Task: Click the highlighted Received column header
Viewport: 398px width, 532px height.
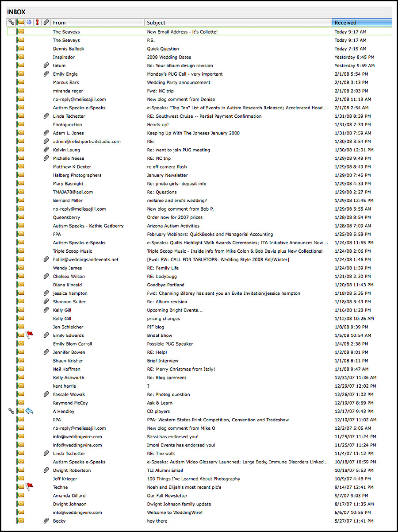Action: point(361,22)
